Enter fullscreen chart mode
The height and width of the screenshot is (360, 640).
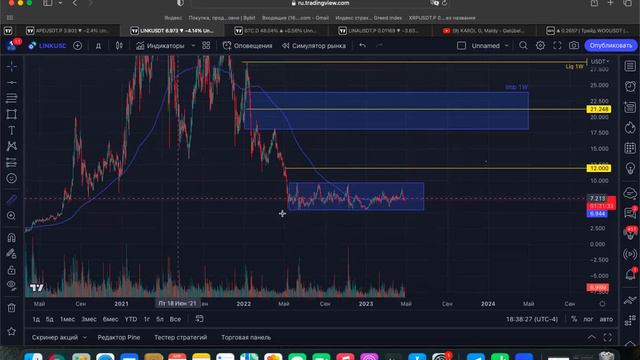(x=557, y=46)
